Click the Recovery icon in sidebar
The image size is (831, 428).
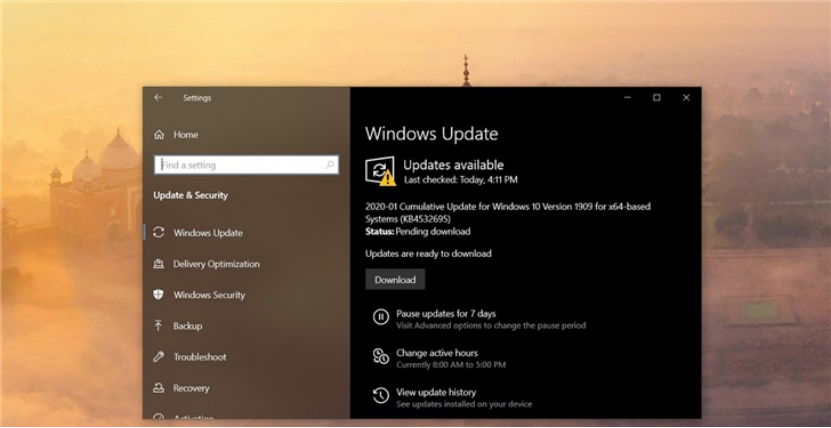[x=159, y=388]
